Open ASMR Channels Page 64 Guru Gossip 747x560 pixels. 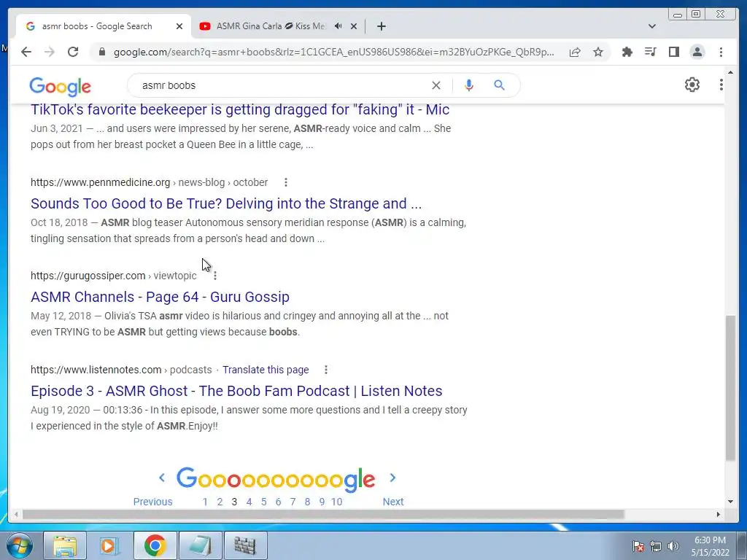[160, 297]
